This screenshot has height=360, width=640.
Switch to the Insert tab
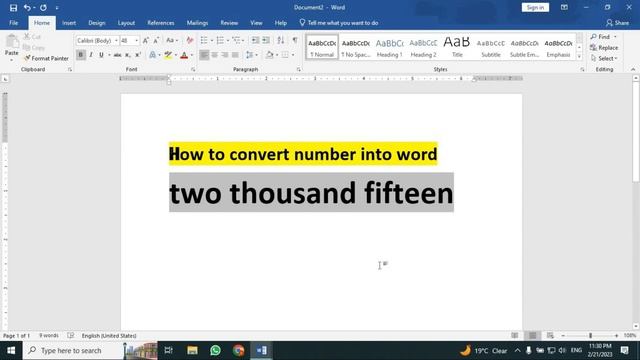click(x=69, y=23)
